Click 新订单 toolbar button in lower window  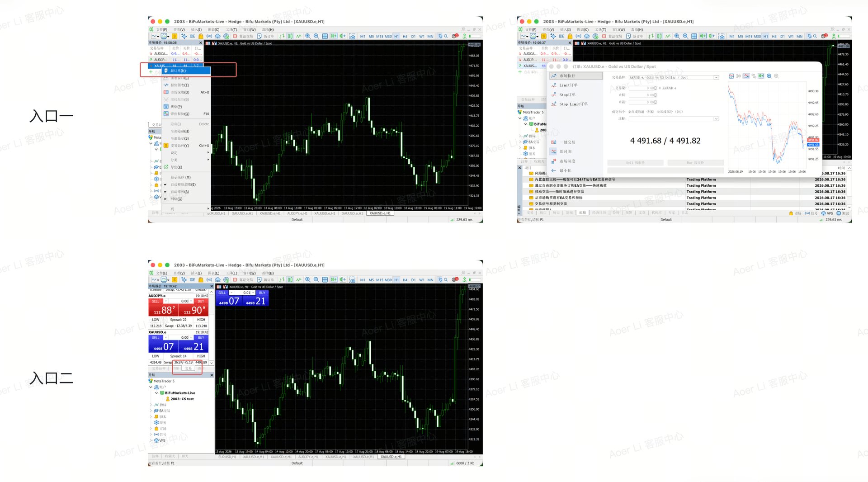pos(265,280)
